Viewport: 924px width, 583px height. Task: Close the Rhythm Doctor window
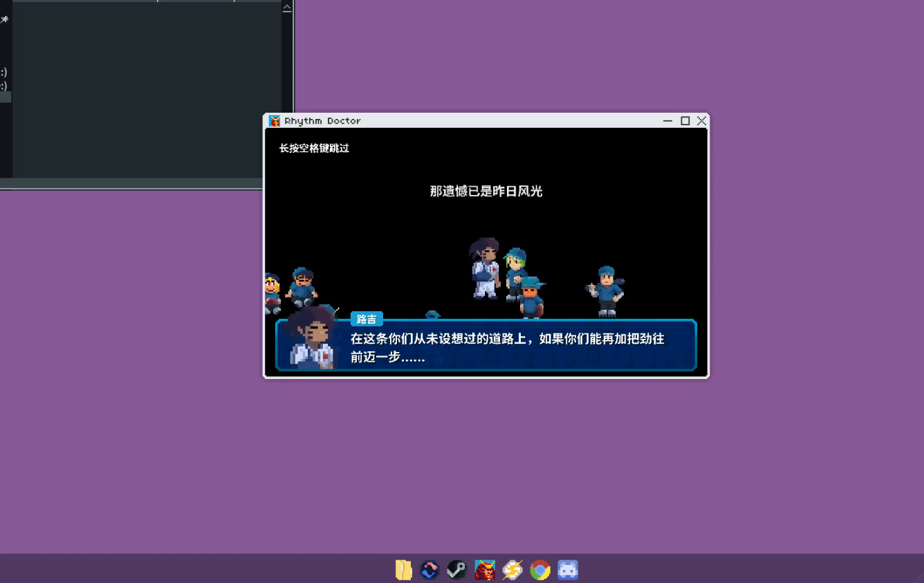point(702,121)
